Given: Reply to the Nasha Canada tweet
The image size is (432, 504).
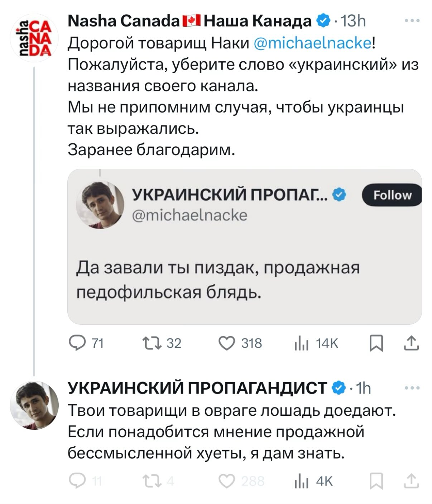Looking at the screenshot, I should 76,343.
